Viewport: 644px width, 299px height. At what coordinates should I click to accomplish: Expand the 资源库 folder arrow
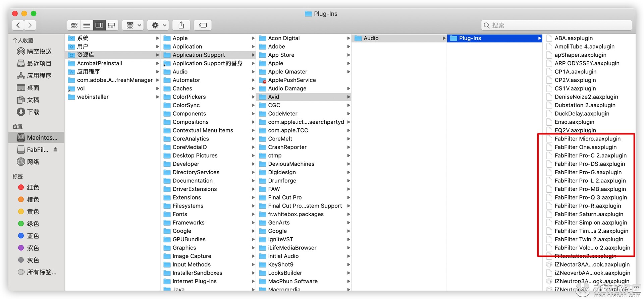click(157, 55)
